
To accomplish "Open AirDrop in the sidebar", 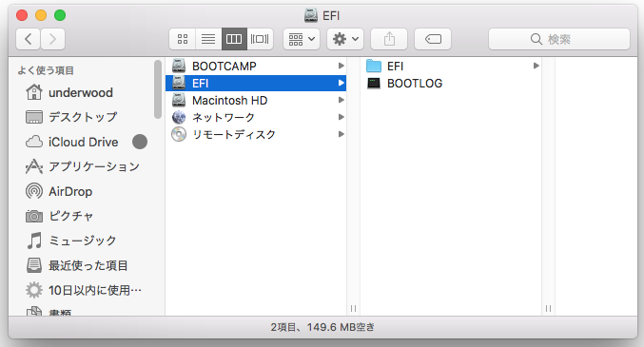I will [59, 191].
